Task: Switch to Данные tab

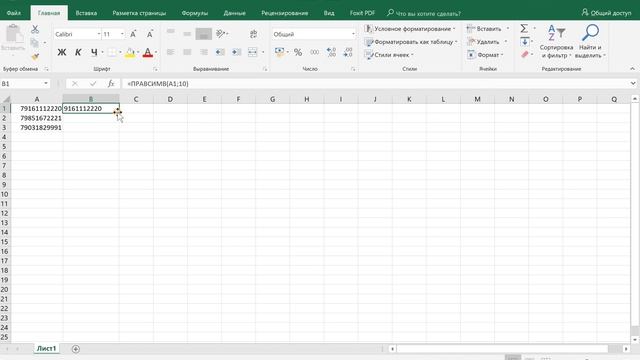Action: tap(234, 13)
